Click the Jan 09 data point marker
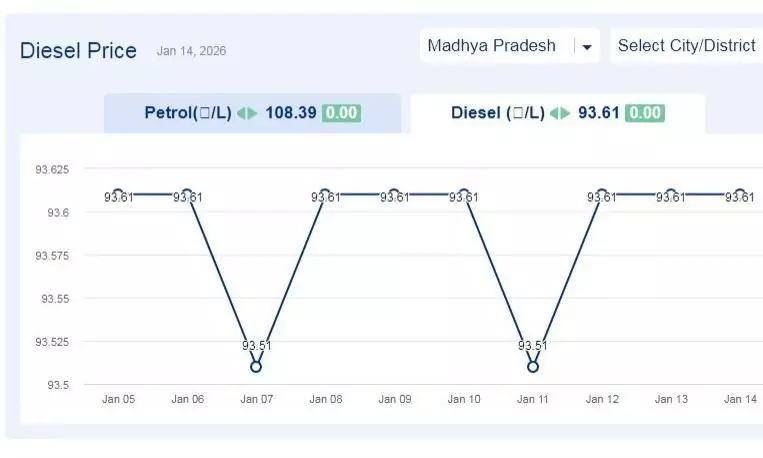763x458 pixels. pos(394,194)
